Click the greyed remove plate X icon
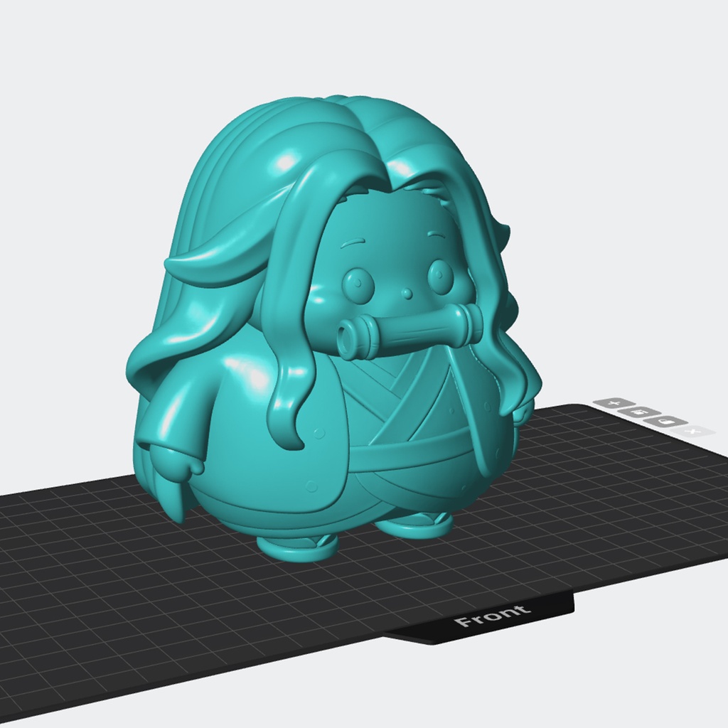 point(694,432)
